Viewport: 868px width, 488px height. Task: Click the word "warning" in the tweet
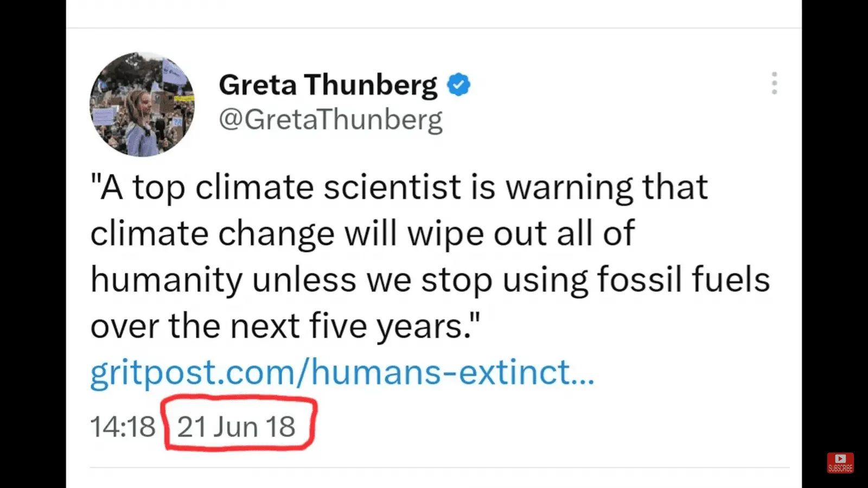(569, 188)
